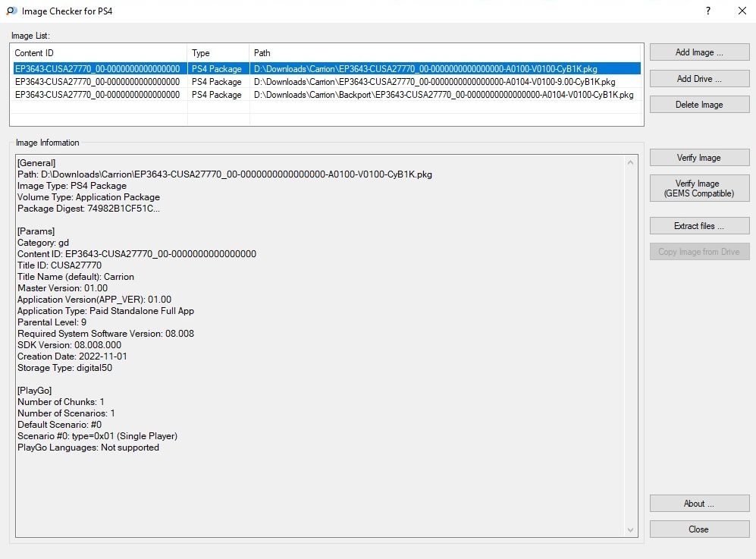Click the Title ID: CUSA27770 line
The height and width of the screenshot is (559, 756).
coord(60,265)
